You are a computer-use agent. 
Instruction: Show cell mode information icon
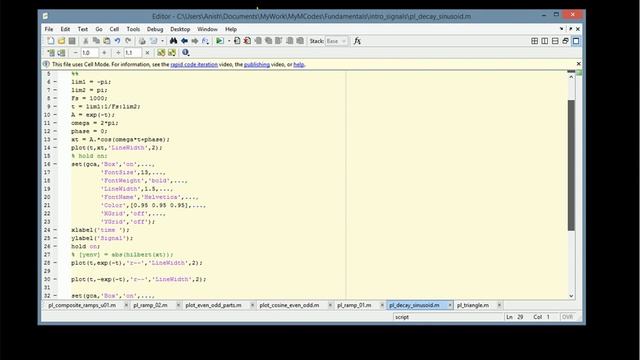(x=186, y=53)
